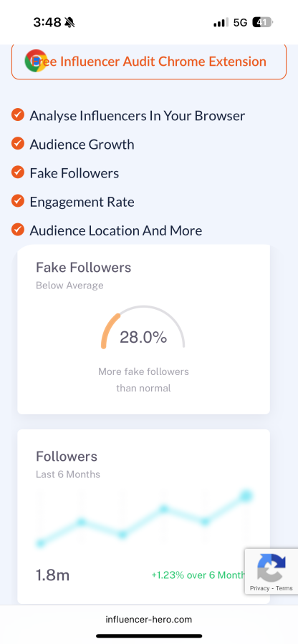Click the last data point on followers chart
This screenshot has width=298, height=644.
coord(246,495)
